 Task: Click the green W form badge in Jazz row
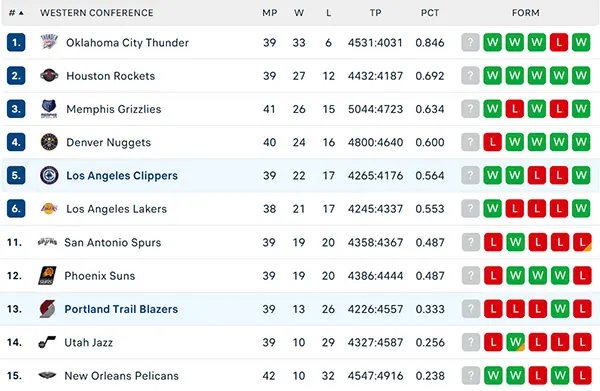515,342
